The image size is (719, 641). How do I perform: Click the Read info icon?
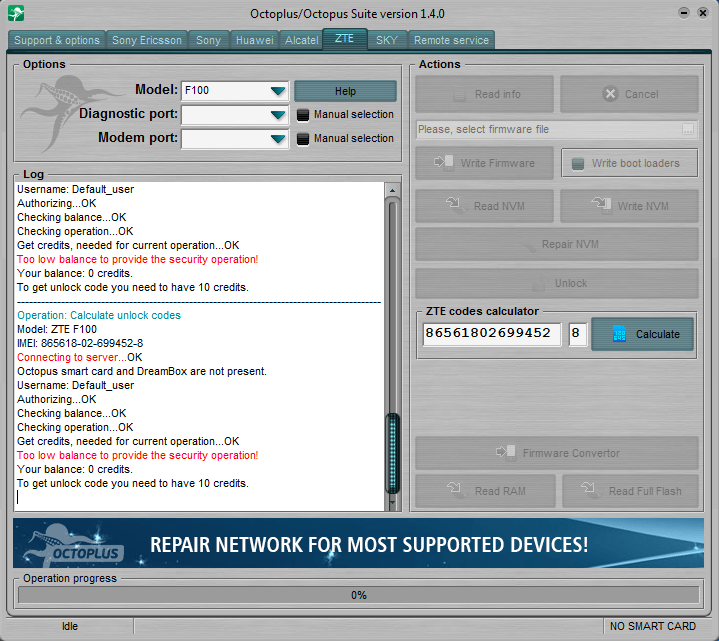click(x=459, y=95)
